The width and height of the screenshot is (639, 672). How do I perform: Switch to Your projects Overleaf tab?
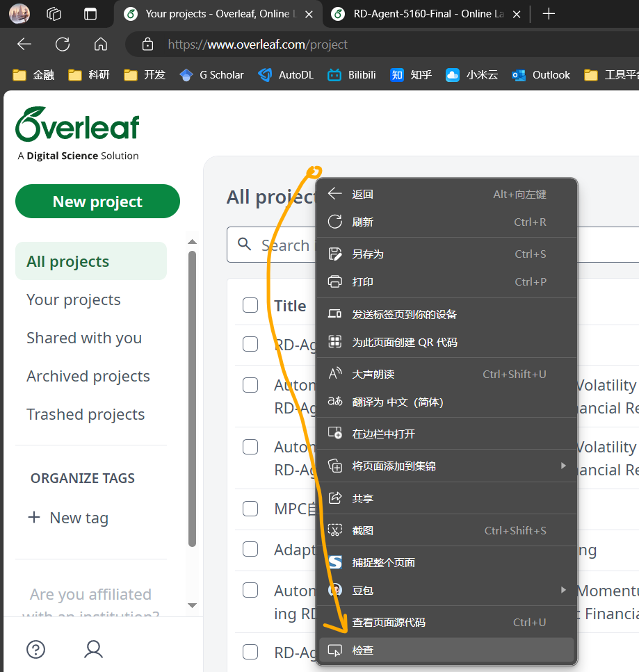pyautogui.click(x=217, y=14)
